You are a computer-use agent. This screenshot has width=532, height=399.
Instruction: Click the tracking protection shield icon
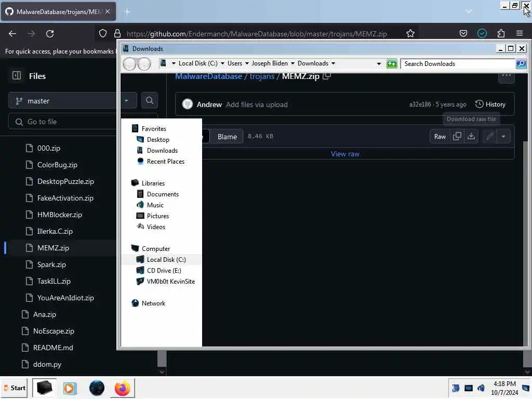[102, 34]
